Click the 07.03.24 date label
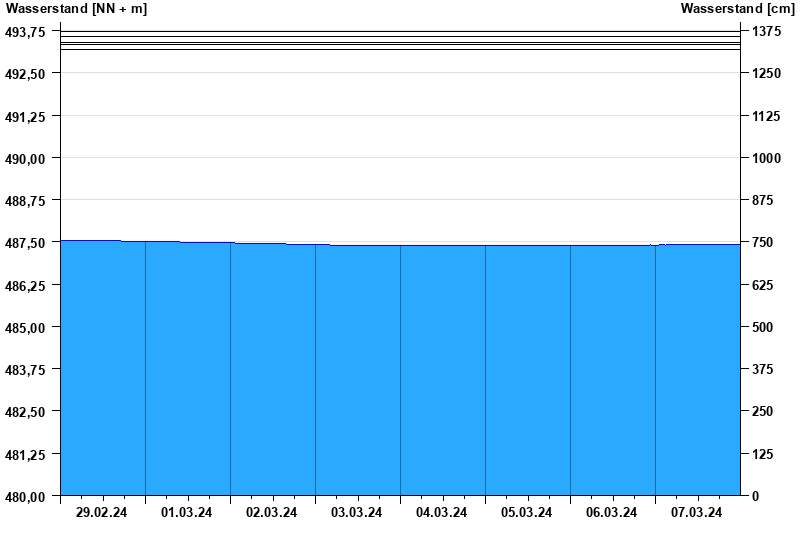Viewport: 800px width, 550px height. point(697,513)
